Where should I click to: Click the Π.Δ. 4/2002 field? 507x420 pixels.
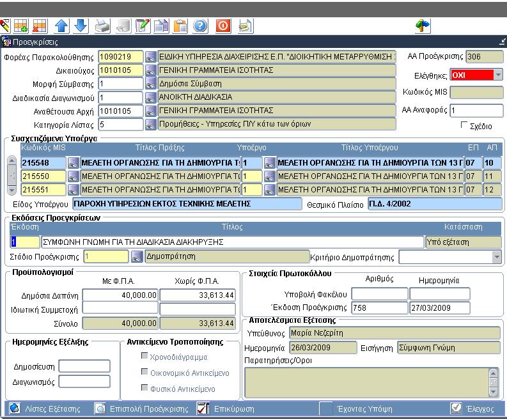coord(435,204)
